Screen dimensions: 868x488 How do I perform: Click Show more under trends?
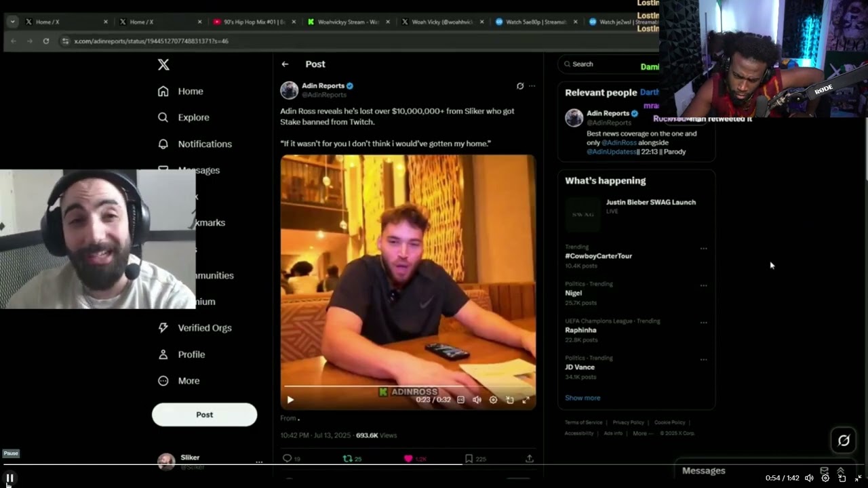point(583,398)
